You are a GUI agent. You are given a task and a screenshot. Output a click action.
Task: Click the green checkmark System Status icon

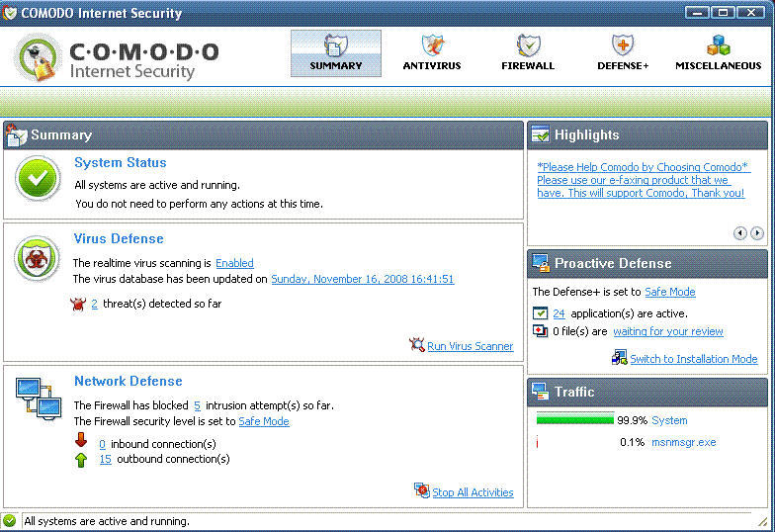pos(38,178)
